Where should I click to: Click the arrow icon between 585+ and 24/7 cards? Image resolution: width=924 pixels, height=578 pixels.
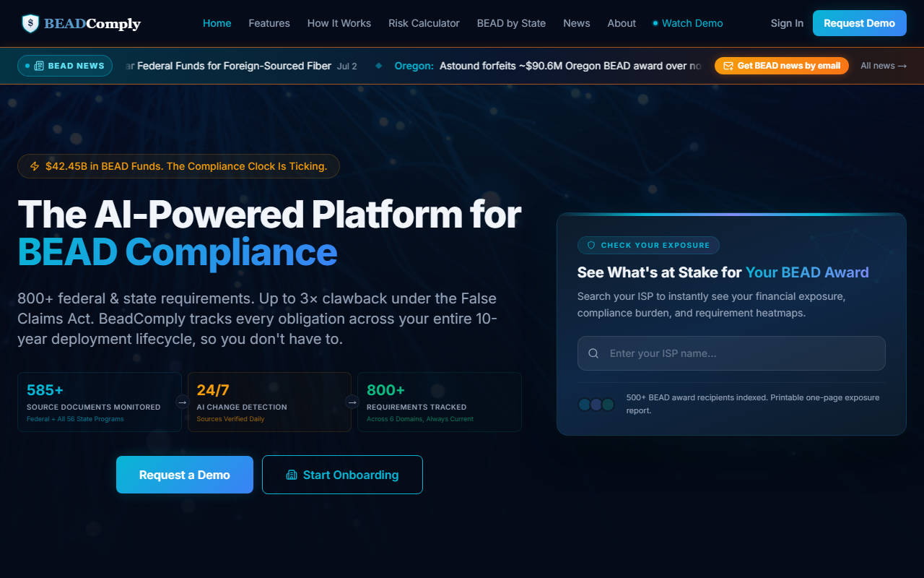[x=183, y=402]
